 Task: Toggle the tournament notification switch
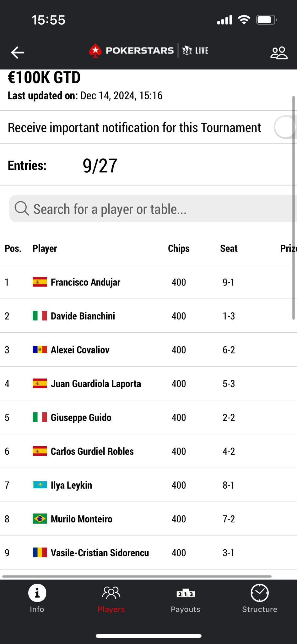(285, 127)
